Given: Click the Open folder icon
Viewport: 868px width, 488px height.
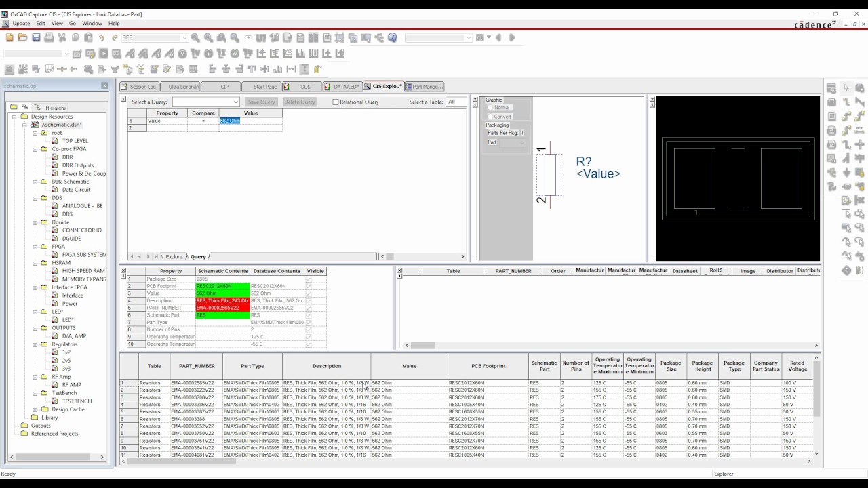Looking at the screenshot, I should [x=22, y=38].
